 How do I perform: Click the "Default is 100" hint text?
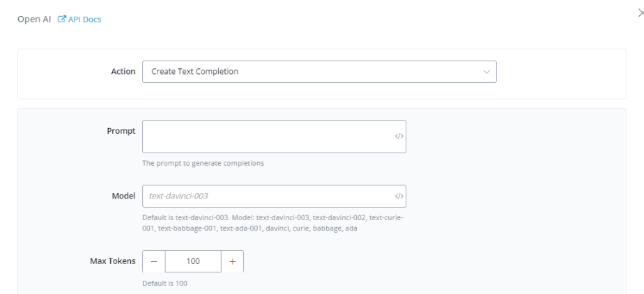[x=164, y=284]
